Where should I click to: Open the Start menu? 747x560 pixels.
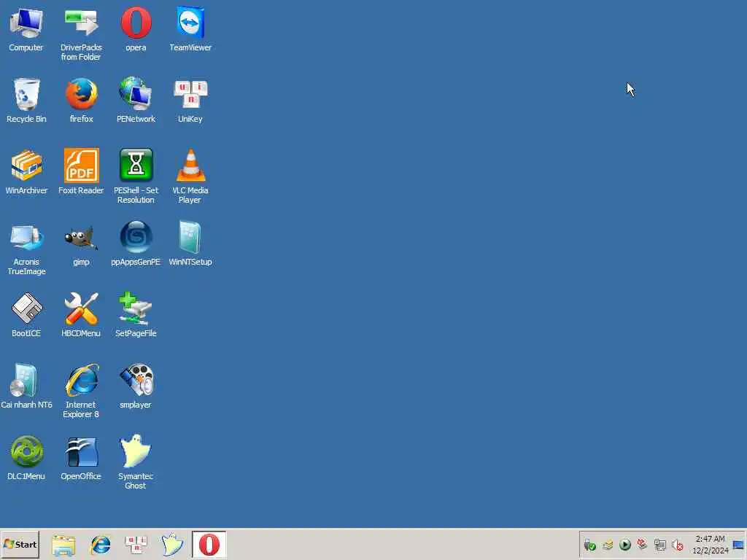click(20, 544)
